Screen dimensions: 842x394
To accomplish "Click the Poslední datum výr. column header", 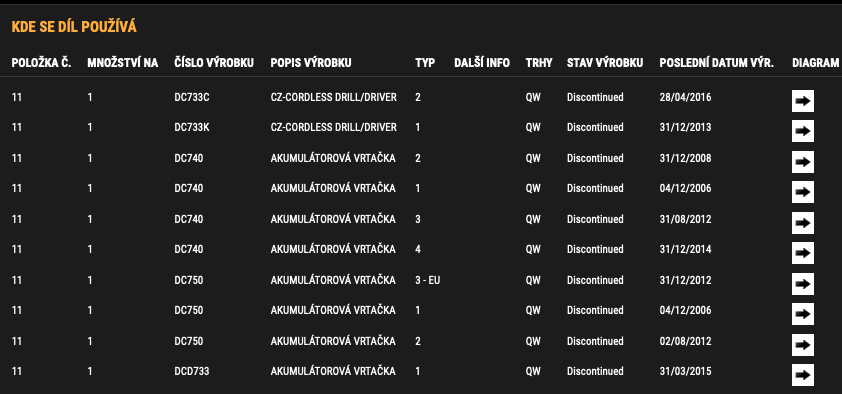I will click(716, 63).
